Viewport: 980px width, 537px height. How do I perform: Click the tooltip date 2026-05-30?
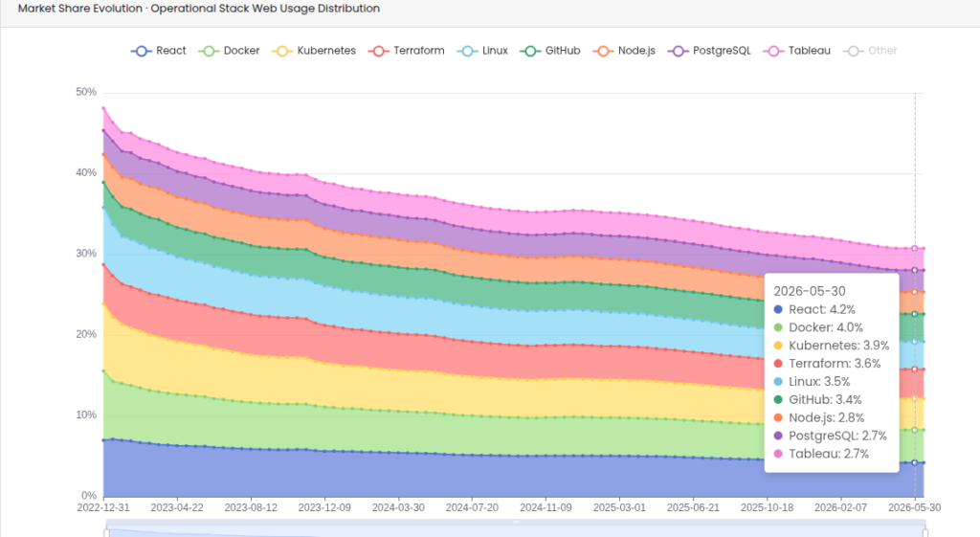click(810, 291)
